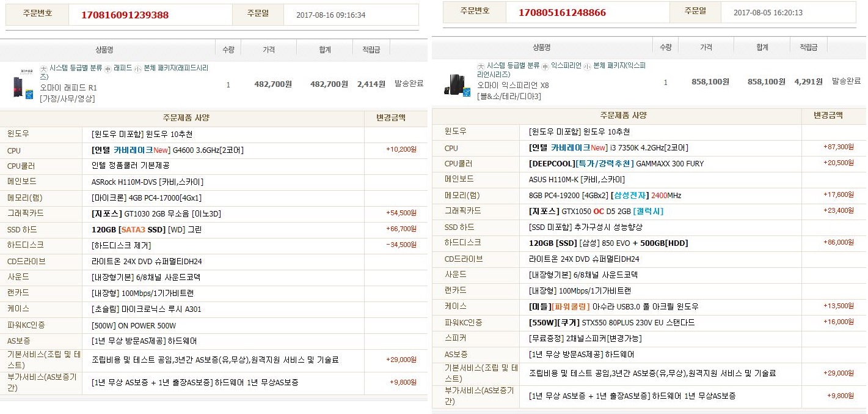Click the +13,500원 price change
Screen dimensions: 868x414
(839, 306)
